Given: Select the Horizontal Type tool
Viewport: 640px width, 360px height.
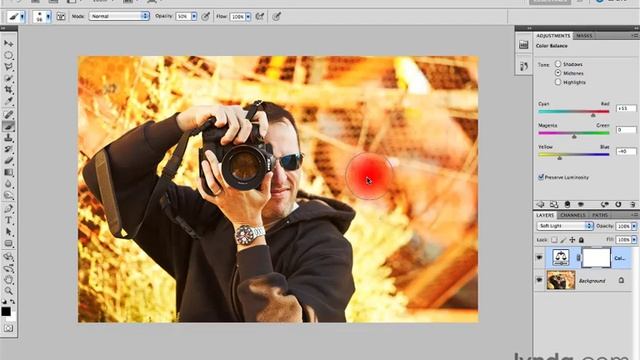Looking at the screenshot, I should (x=9, y=220).
